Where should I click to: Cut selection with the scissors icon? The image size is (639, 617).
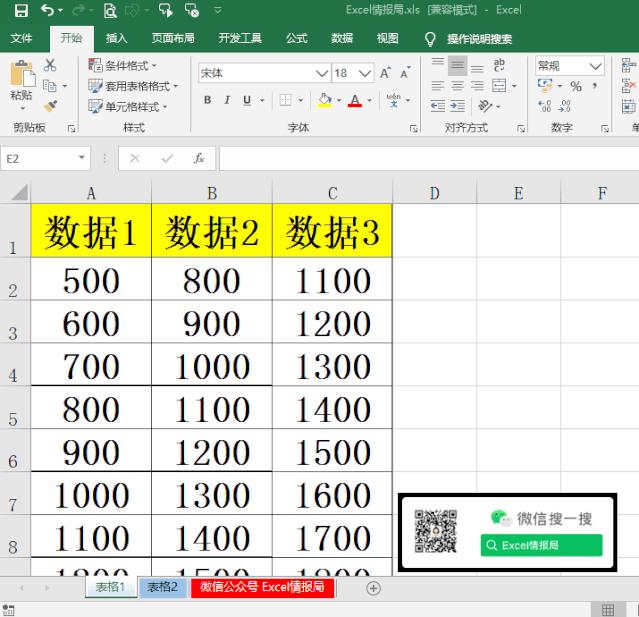tap(50, 65)
